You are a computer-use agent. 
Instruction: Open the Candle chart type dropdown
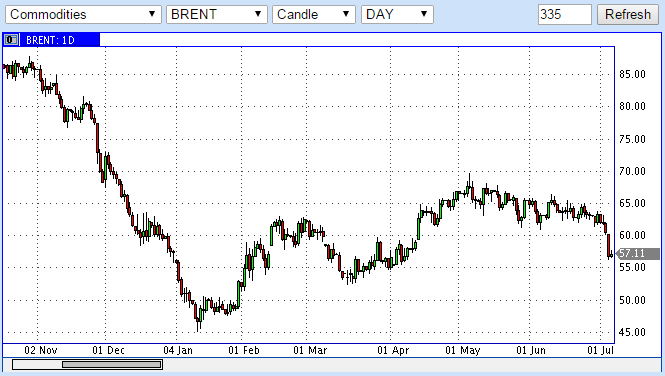pos(314,14)
